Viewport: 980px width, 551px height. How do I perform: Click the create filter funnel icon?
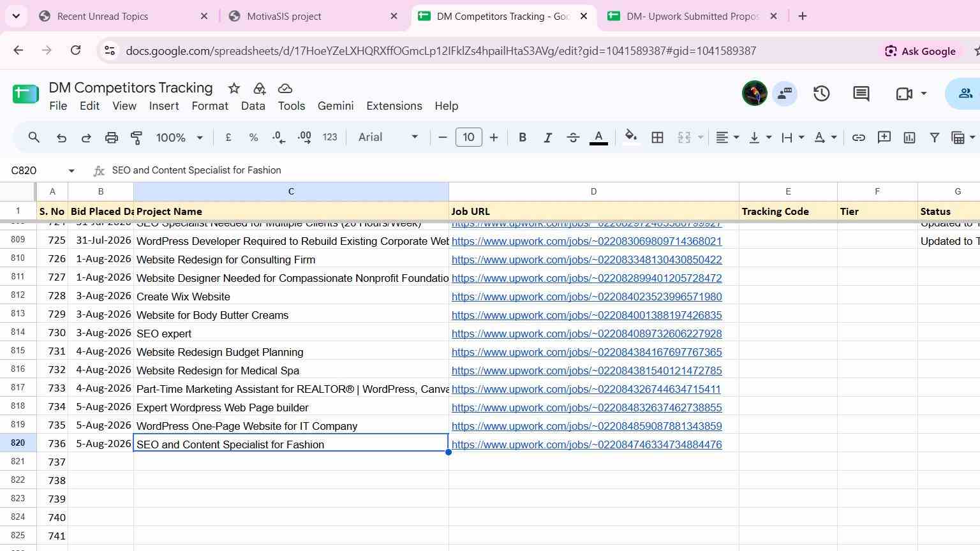click(x=934, y=138)
